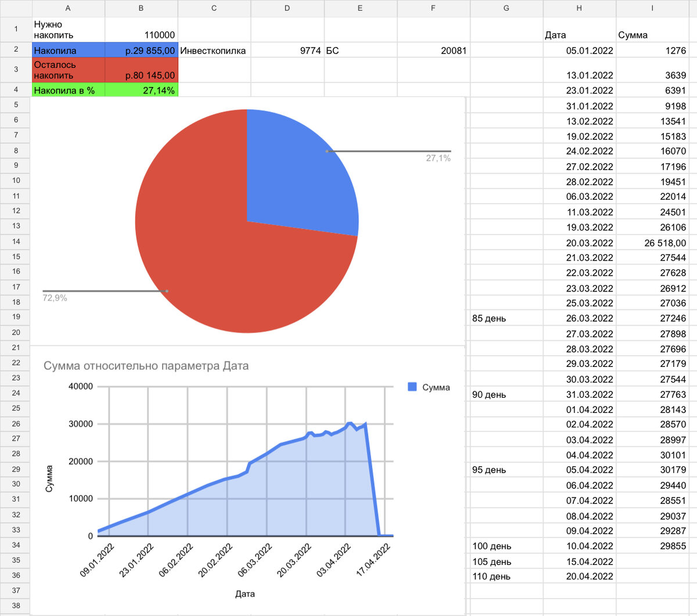
Task: Click sum cell 29855
Action: tap(652, 546)
